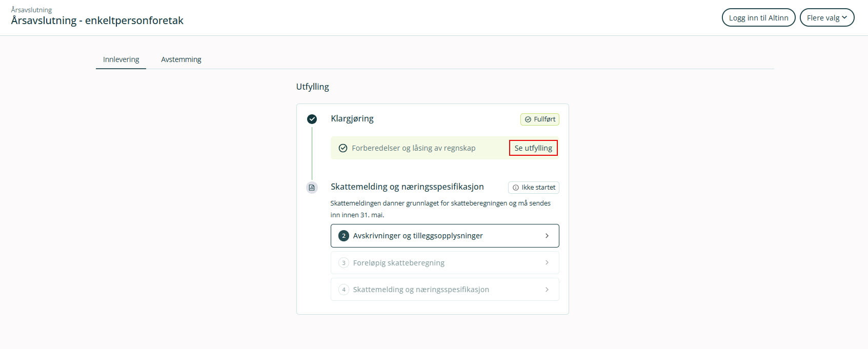Click the step 4 number circle
The height and width of the screenshot is (349, 868).
(x=344, y=290)
